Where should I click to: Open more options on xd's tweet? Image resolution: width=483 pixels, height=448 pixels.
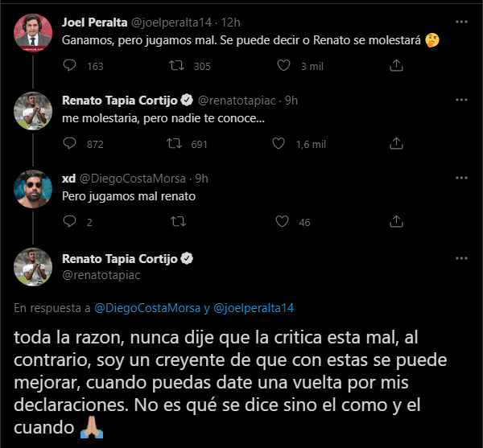pyautogui.click(x=461, y=178)
